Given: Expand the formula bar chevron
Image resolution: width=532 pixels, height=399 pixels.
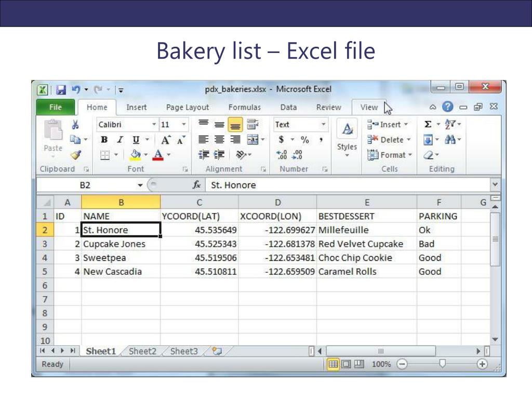Looking at the screenshot, I should (495, 184).
